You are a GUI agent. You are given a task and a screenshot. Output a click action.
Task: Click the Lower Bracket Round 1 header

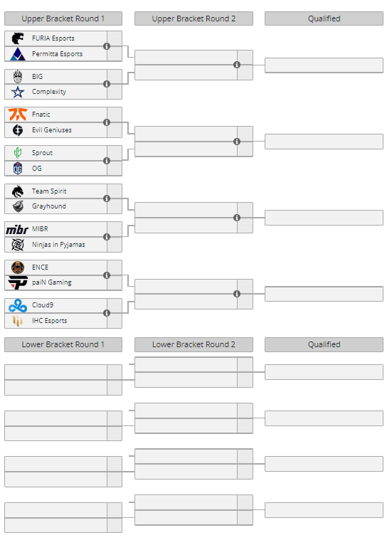[63, 345]
